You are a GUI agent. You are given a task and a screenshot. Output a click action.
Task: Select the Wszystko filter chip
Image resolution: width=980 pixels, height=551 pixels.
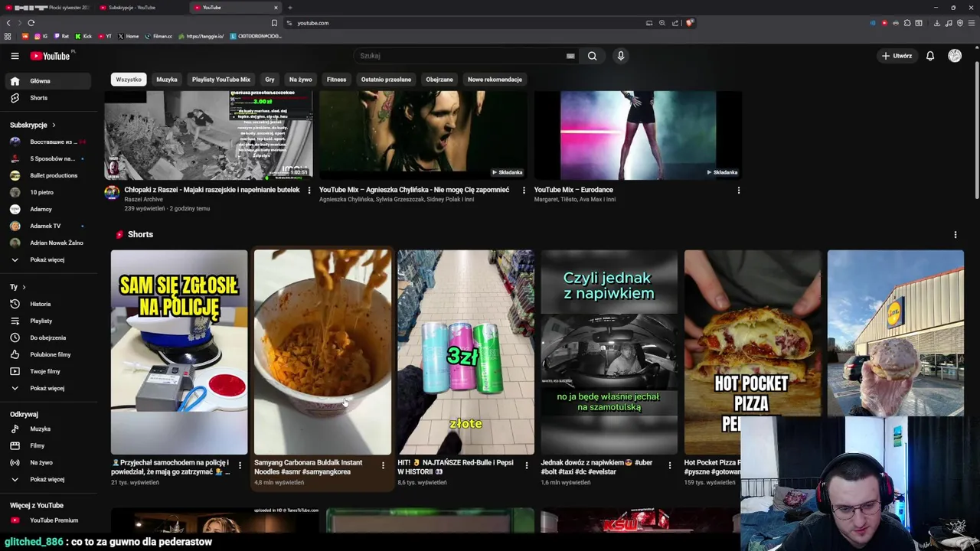coord(129,80)
